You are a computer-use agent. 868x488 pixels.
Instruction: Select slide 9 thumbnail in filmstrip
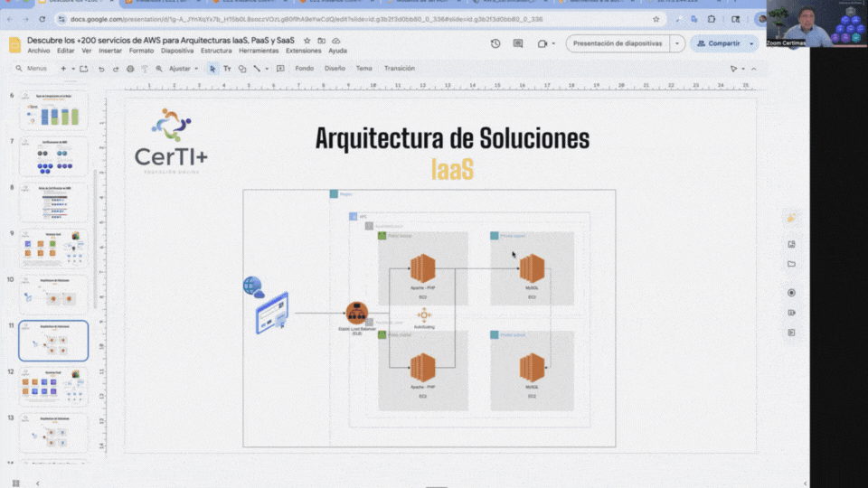(x=53, y=249)
